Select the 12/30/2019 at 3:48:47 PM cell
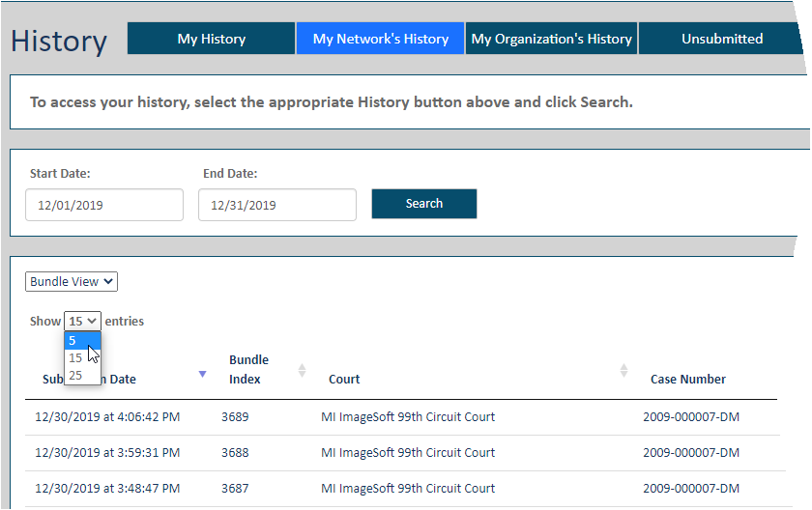Image resolution: width=812 pixels, height=510 pixels. coord(107,489)
